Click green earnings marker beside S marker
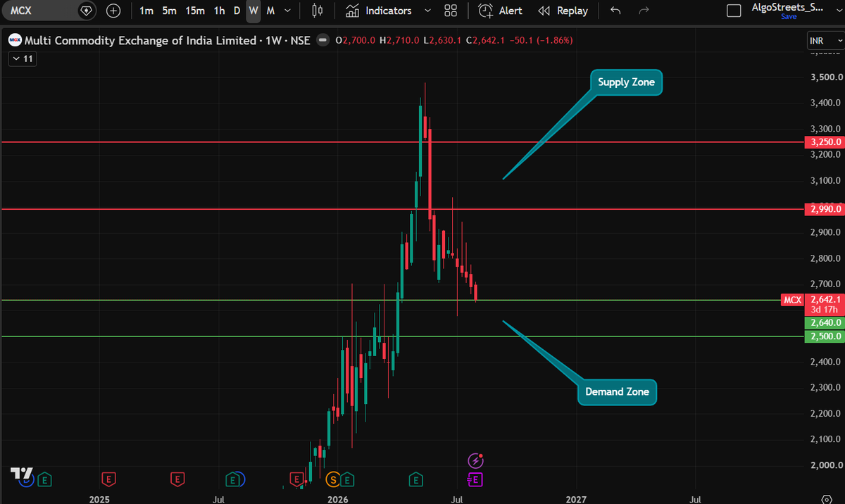This screenshot has width=845, height=504. [x=347, y=479]
